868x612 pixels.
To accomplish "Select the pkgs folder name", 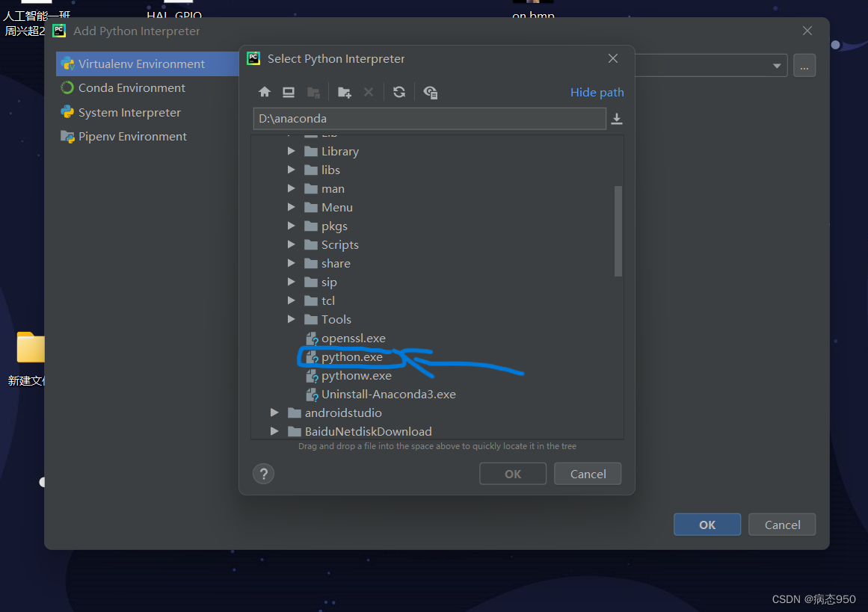I will (334, 226).
